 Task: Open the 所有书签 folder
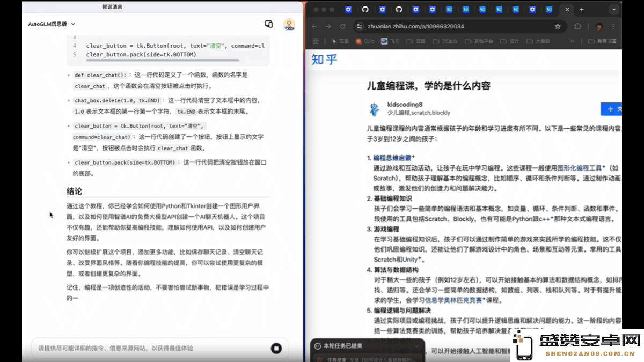[602, 41]
